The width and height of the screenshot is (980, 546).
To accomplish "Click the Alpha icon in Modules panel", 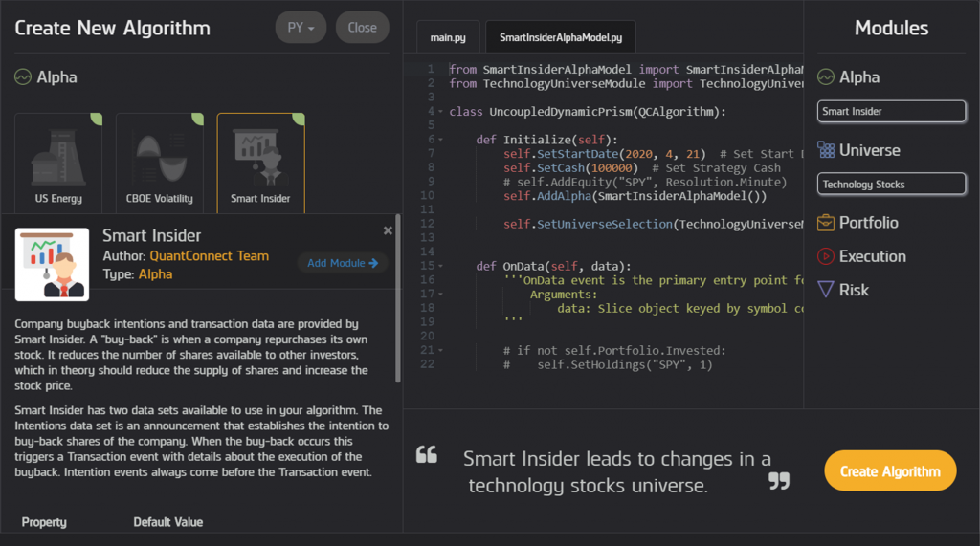I will click(826, 76).
